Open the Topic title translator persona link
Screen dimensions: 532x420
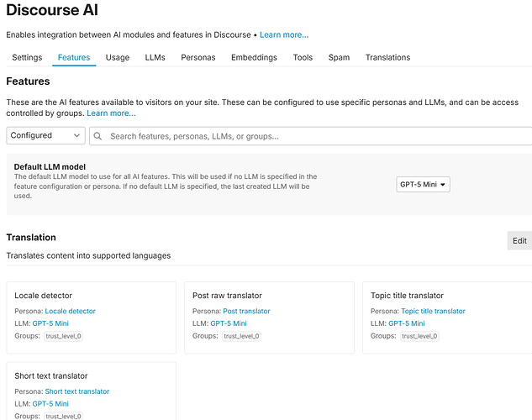[x=434, y=311]
